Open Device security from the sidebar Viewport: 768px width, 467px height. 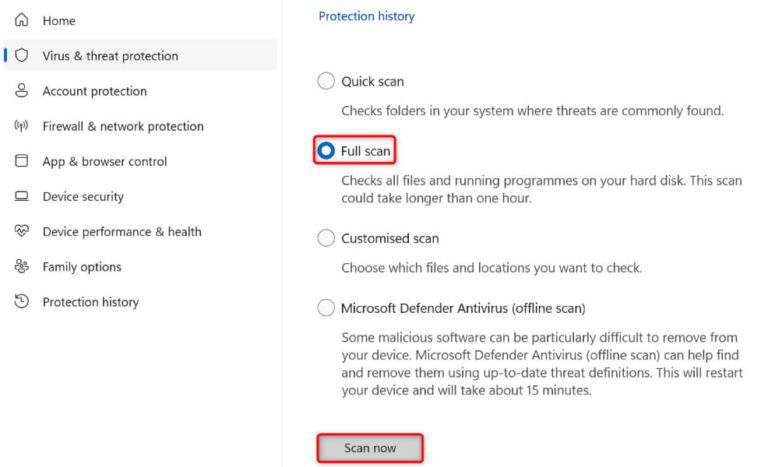[x=83, y=197]
